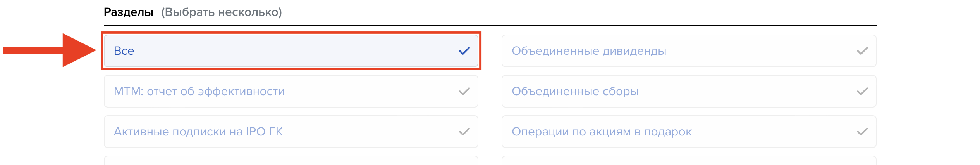
Task: Click the 'Активные подписки на IPO ГК' label text
Action: pyautogui.click(x=198, y=132)
